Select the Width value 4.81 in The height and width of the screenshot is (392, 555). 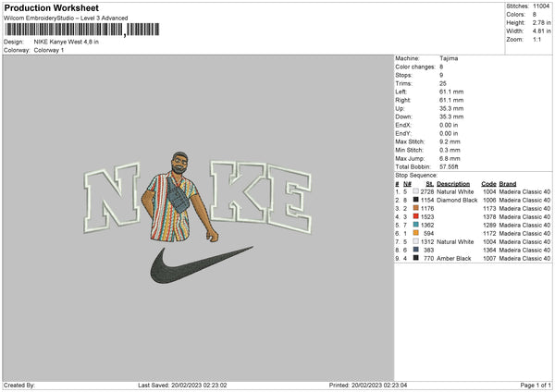pyautogui.click(x=541, y=31)
